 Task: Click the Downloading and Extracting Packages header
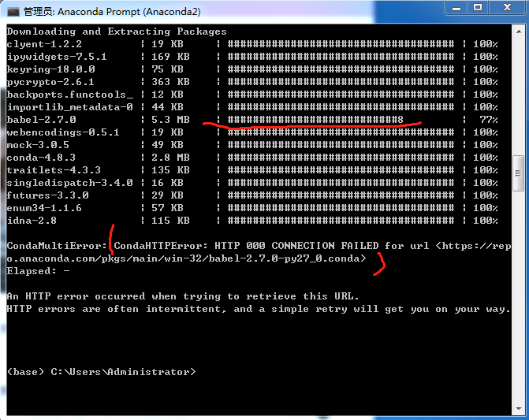117,32
